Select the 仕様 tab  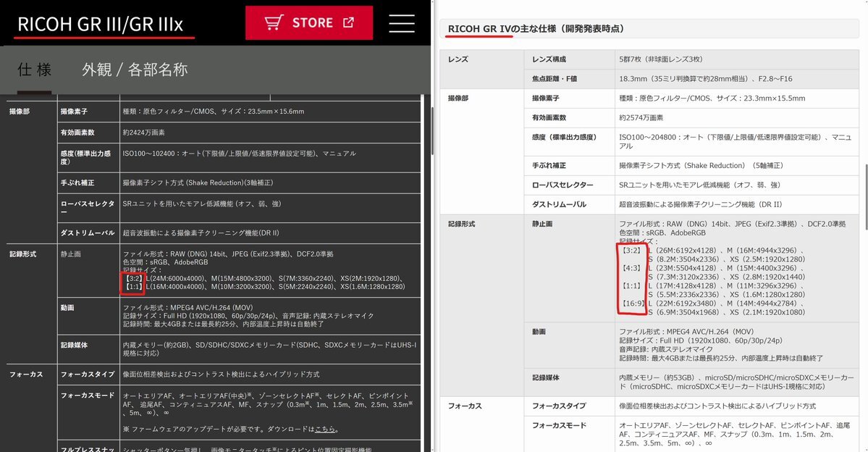[x=34, y=70]
